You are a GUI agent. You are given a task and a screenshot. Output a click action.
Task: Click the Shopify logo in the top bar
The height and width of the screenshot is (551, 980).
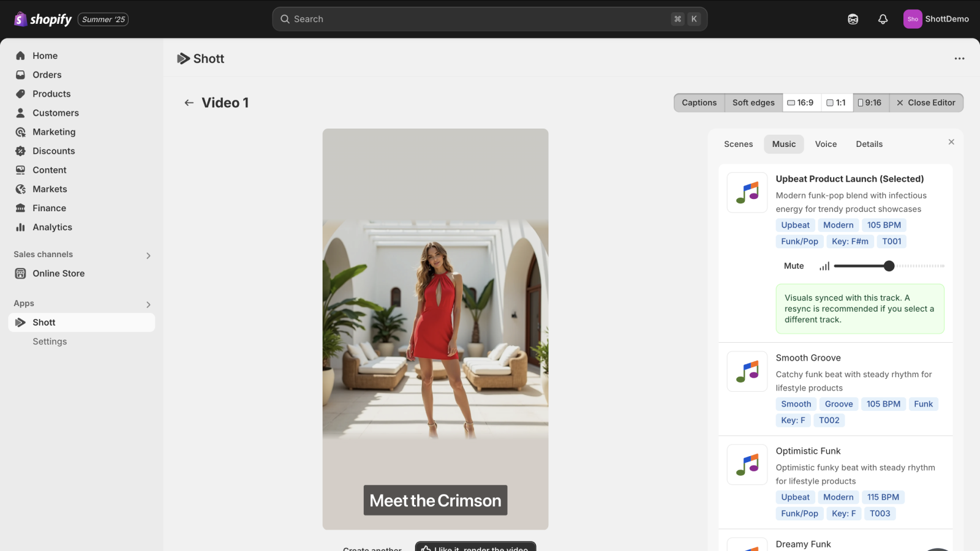point(43,19)
